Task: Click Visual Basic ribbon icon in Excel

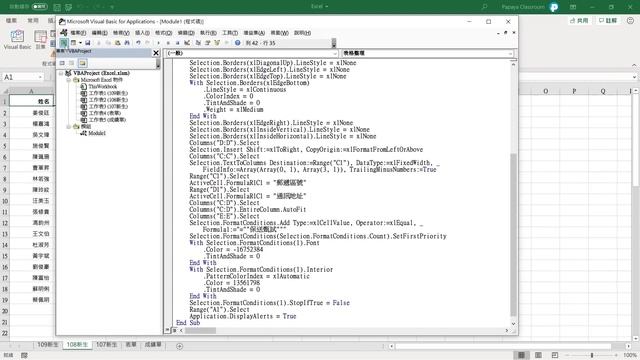Action: [x=17, y=40]
